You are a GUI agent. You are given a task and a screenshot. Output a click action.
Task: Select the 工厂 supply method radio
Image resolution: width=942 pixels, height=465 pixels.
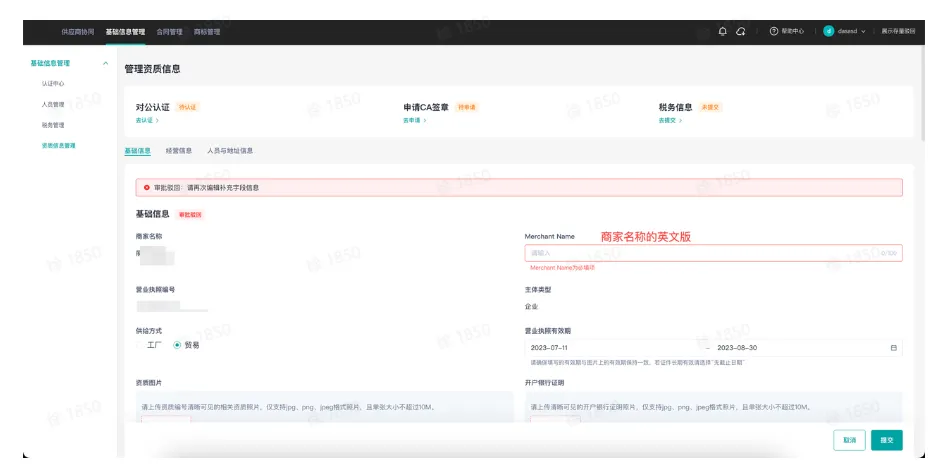140,345
